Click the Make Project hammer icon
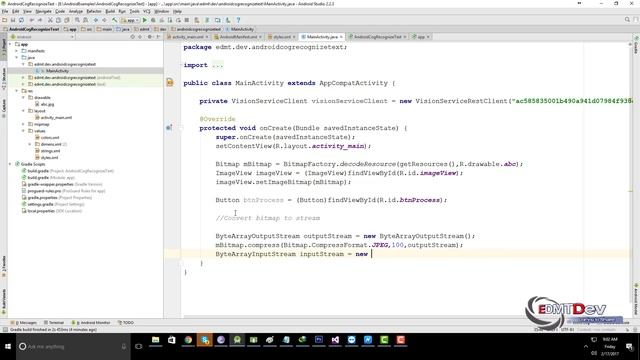The height and width of the screenshot is (360, 640). (x=115, y=20)
